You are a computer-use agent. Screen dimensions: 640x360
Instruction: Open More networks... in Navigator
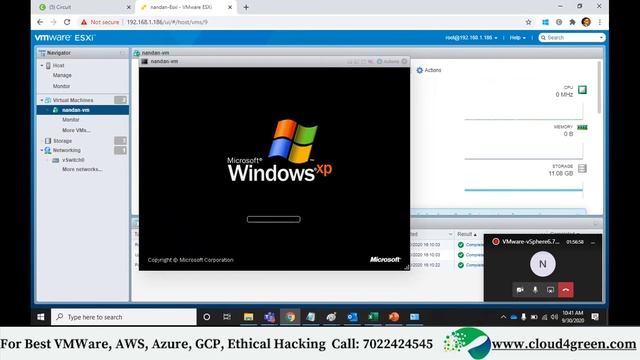(x=82, y=169)
